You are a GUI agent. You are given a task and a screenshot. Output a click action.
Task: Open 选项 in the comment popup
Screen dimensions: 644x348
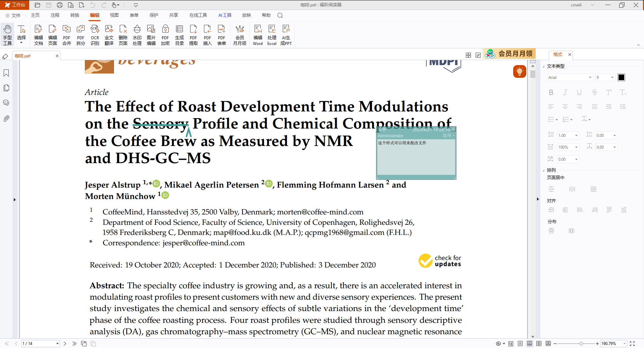(x=448, y=136)
